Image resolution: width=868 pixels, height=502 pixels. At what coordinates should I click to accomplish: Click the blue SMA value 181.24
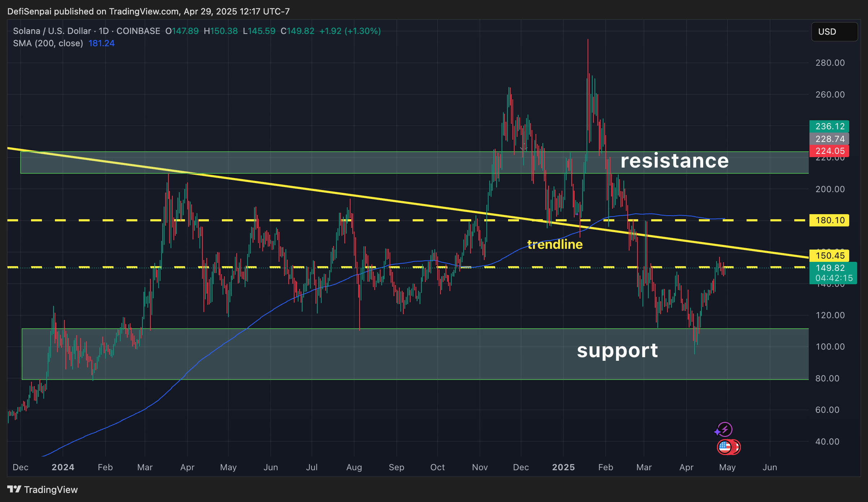coord(101,43)
